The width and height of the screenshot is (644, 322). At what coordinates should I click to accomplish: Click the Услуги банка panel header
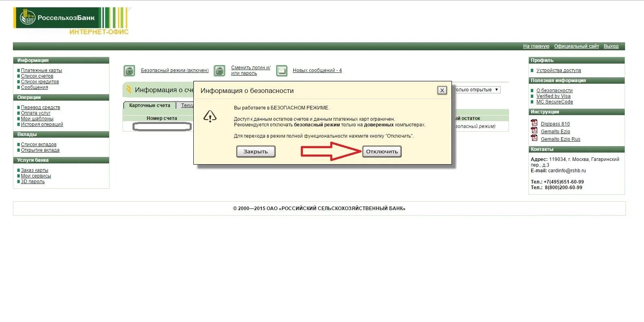point(61,160)
